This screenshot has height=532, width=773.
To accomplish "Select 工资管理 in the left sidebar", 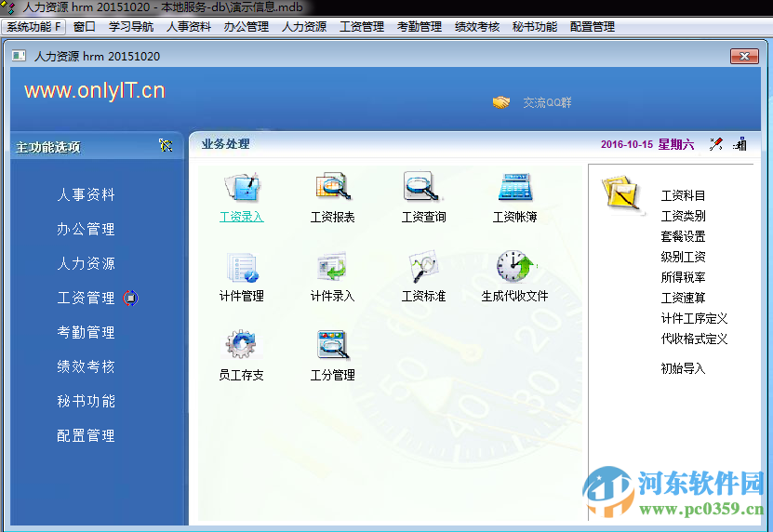I will (x=87, y=298).
